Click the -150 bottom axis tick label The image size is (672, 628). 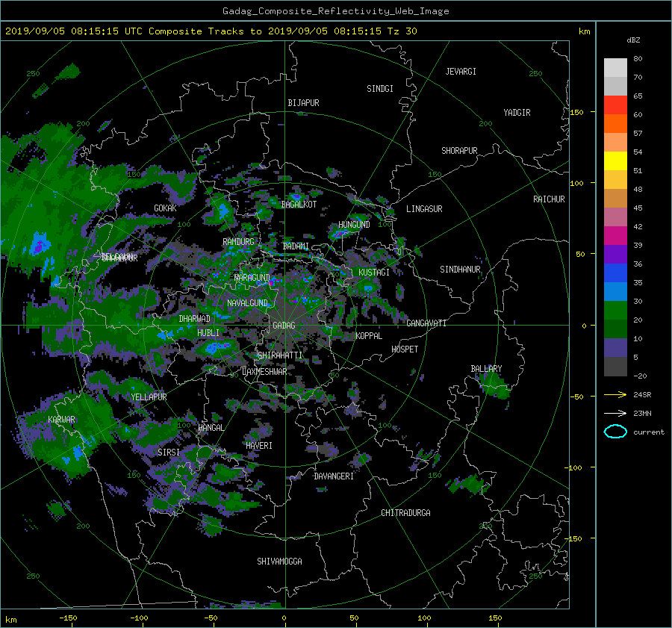tap(68, 618)
